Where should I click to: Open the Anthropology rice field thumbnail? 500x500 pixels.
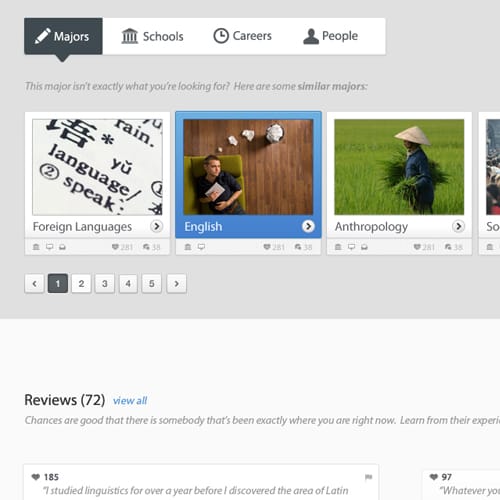pos(399,167)
